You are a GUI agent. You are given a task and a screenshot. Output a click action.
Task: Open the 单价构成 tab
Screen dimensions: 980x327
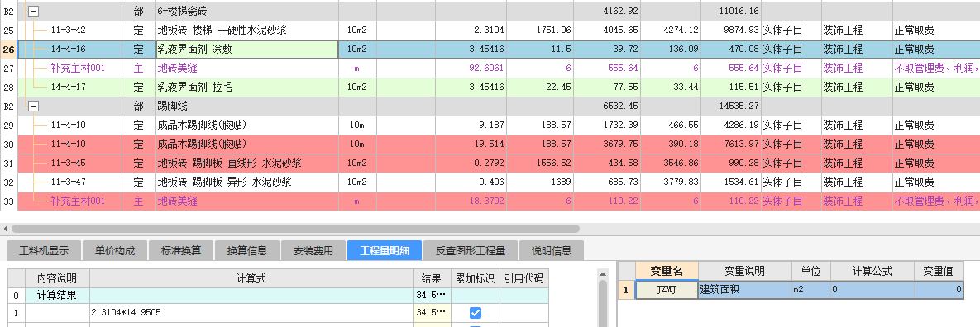click(x=114, y=251)
